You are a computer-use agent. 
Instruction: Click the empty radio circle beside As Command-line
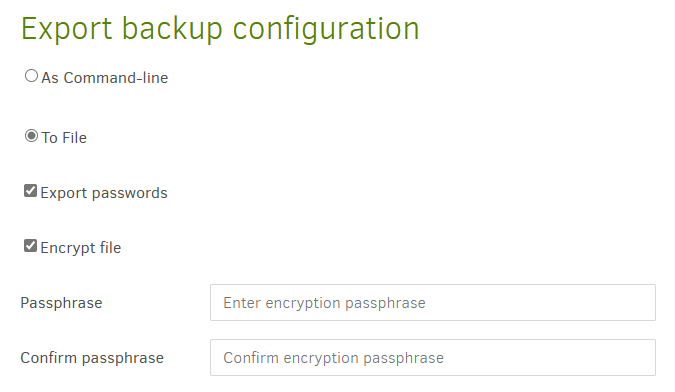[31, 76]
